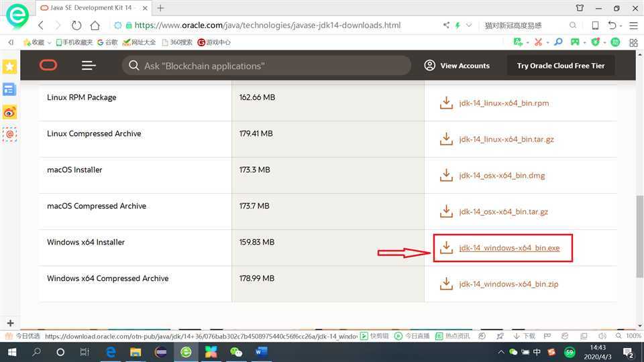Click the translate extension icon
The height and width of the screenshot is (362, 644).
click(x=519, y=42)
